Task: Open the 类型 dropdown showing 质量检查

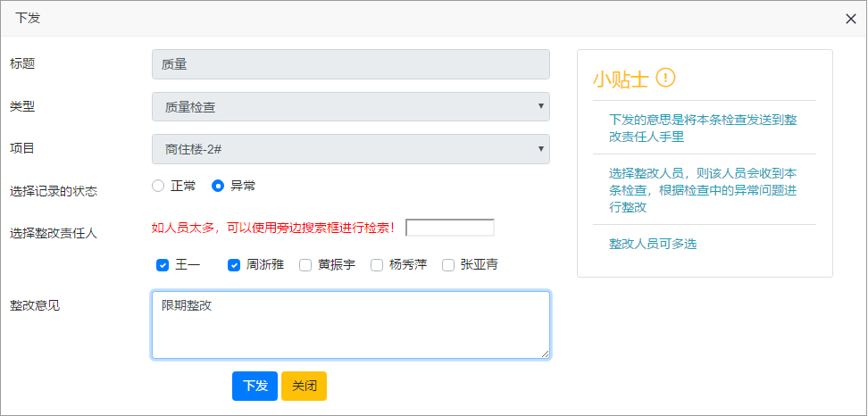Action: [x=351, y=107]
